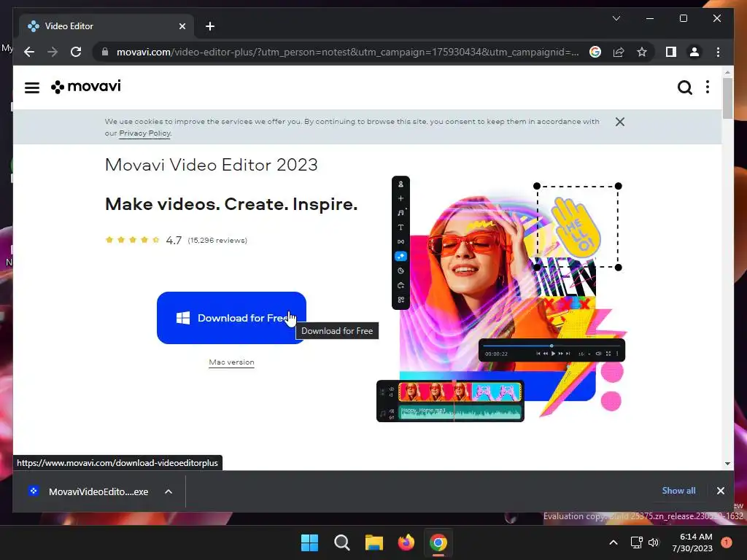747x560 pixels.
Task: Open the tab search dropdown
Action: [616, 18]
